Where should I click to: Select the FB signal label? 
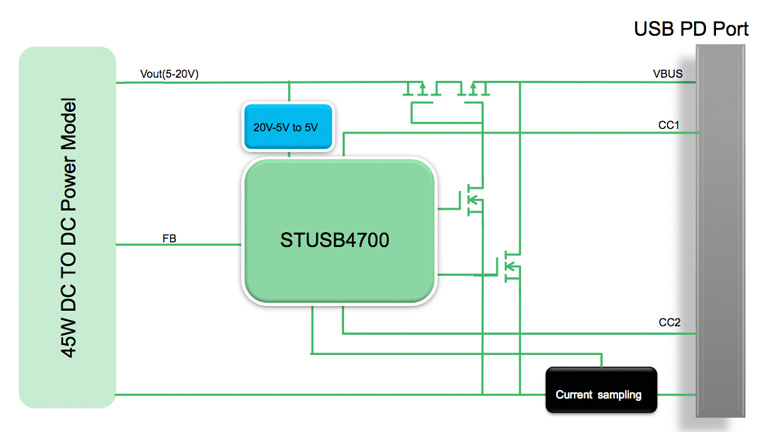(x=170, y=239)
